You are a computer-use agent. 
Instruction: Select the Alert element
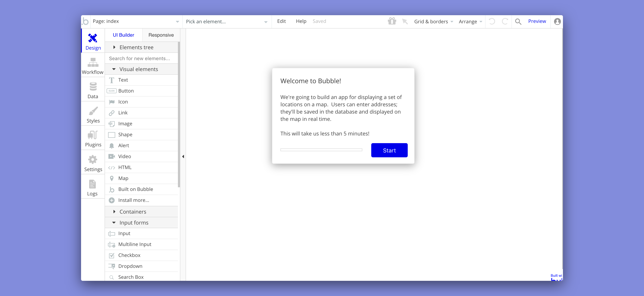(141, 146)
